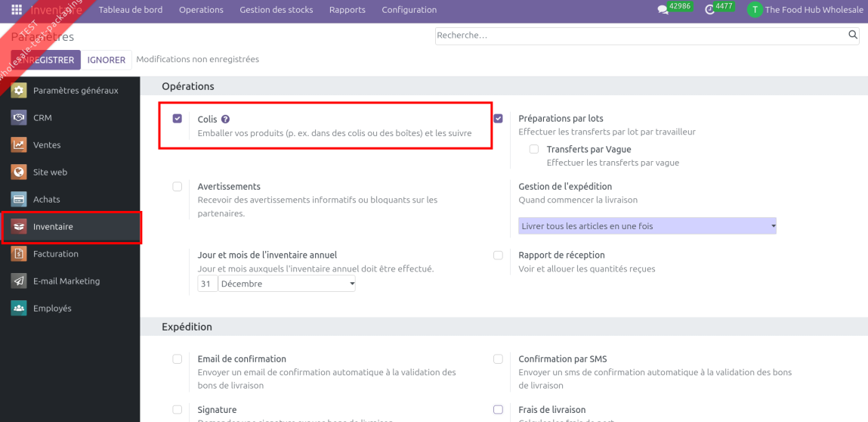Open the chat messages icon
The height and width of the screenshot is (422, 868).
[x=663, y=10]
